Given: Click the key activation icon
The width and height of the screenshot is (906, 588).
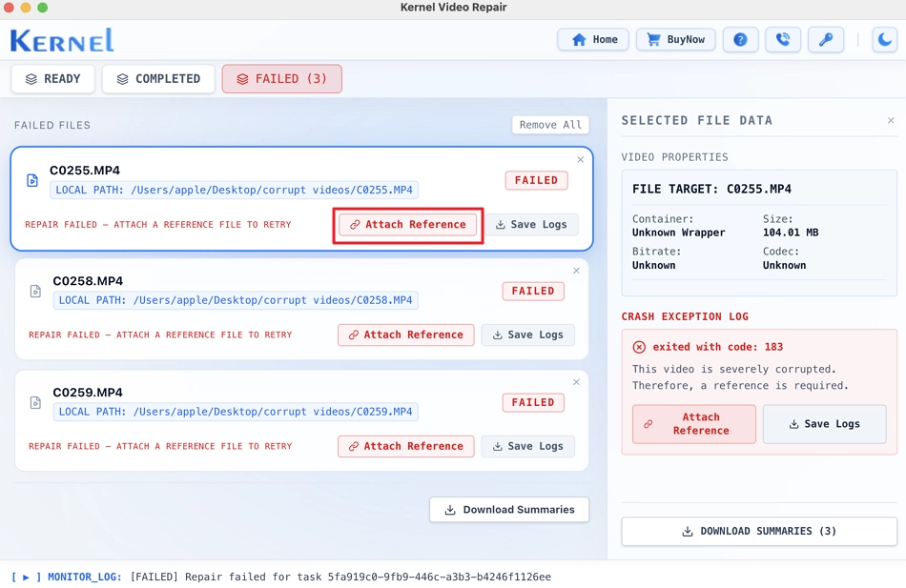Looking at the screenshot, I should tap(826, 39).
